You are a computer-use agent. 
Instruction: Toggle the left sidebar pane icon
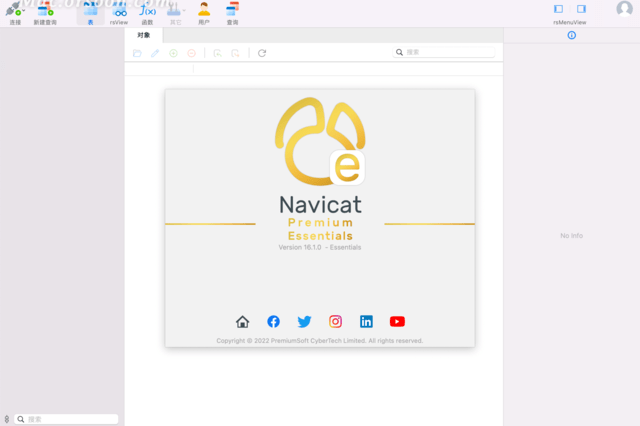click(558, 9)
